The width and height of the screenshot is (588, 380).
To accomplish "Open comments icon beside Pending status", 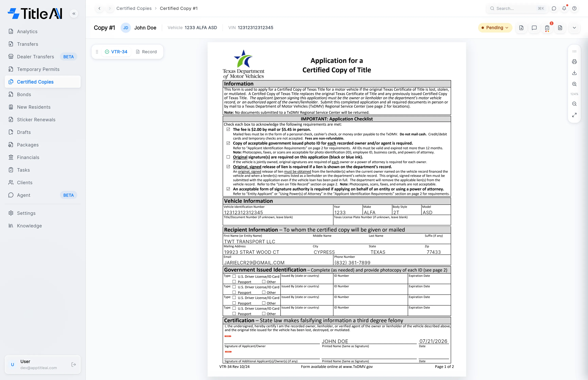I will click(x=534, y=28).
